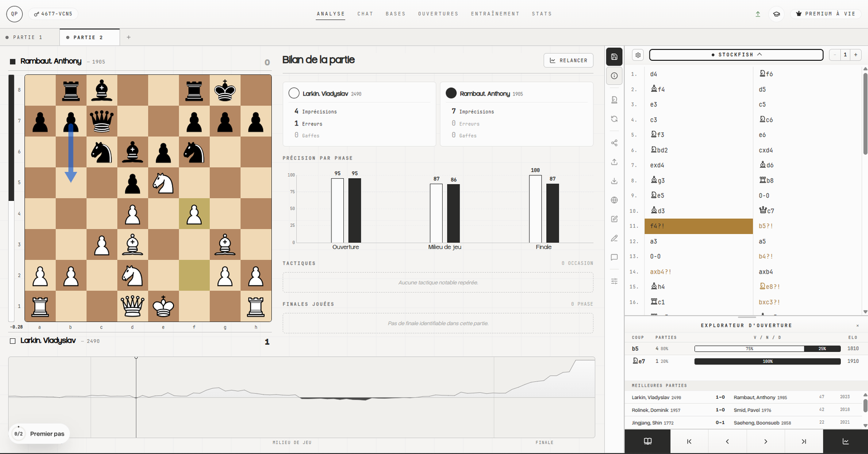Toggle the opening book explorer button
868x454 pixels.
click(648, 442)
